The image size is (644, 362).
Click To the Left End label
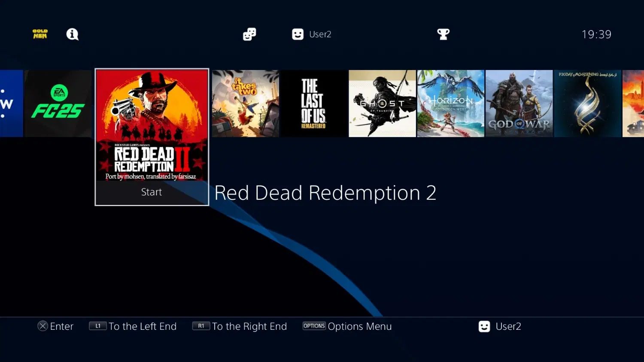[x=143, y=326]
